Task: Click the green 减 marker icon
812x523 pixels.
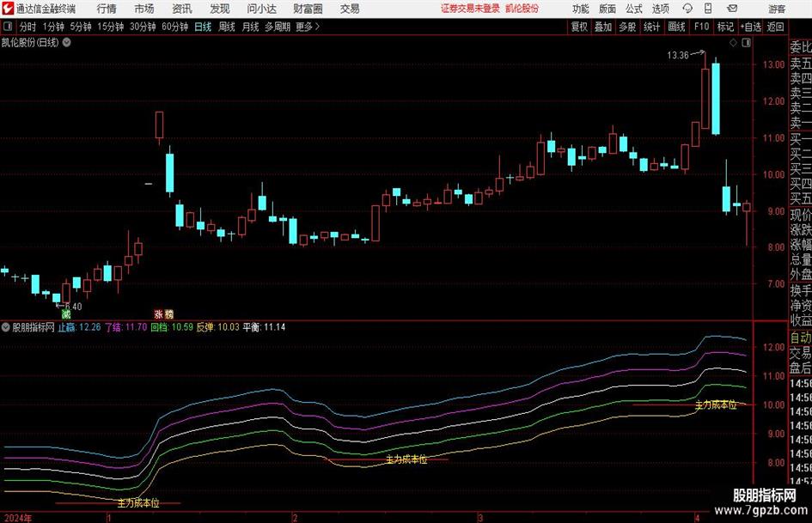Action: pos(66,314)
